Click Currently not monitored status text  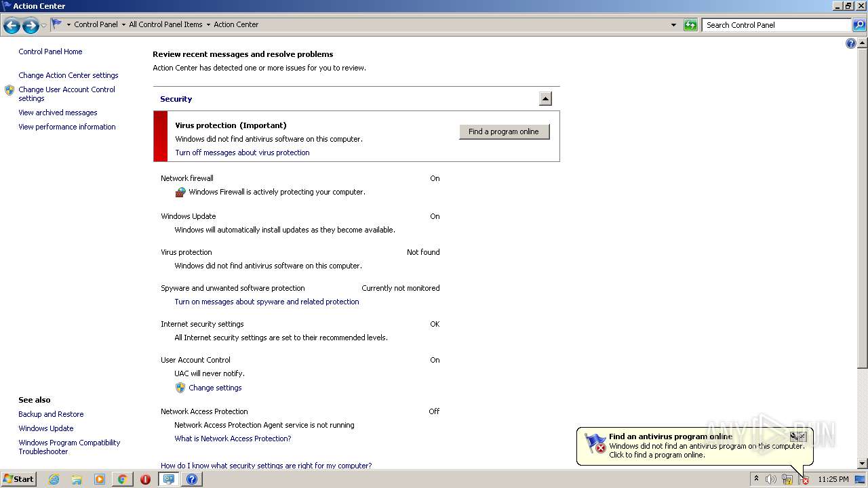point(400,288)
